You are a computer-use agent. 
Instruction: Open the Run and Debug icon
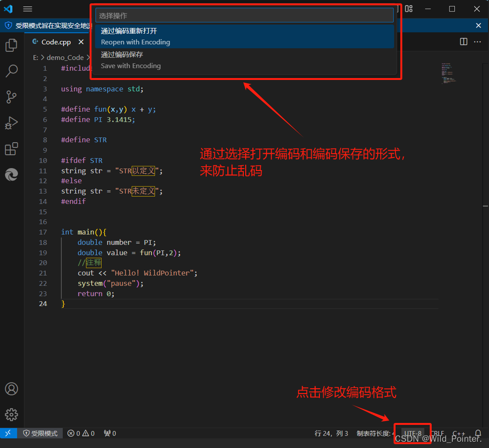[12, 123]
